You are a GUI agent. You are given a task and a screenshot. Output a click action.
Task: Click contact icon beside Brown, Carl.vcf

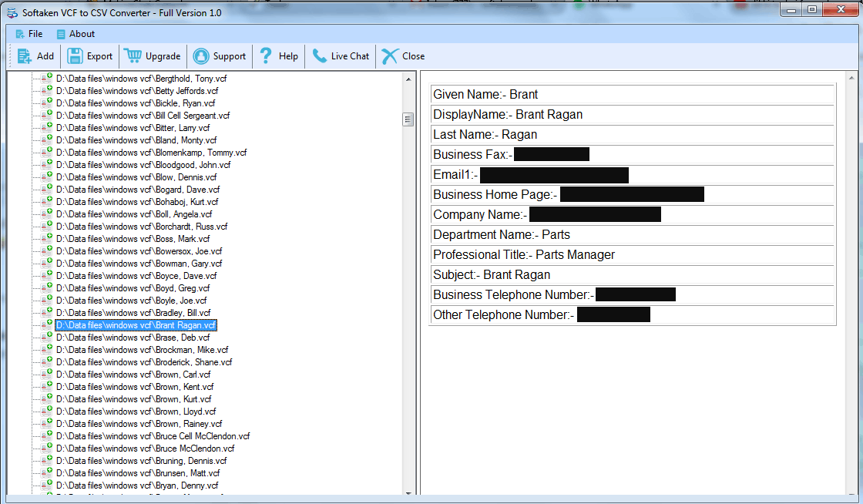tap(47, 375)
